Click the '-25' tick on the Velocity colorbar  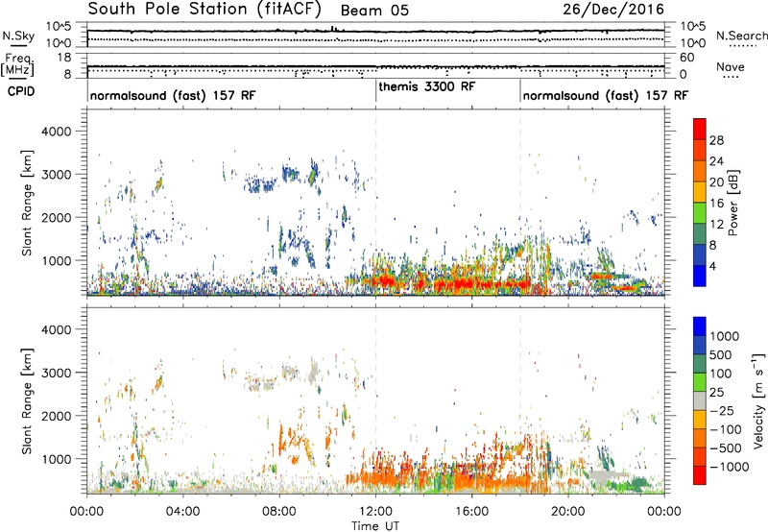[x=723, y=411]
